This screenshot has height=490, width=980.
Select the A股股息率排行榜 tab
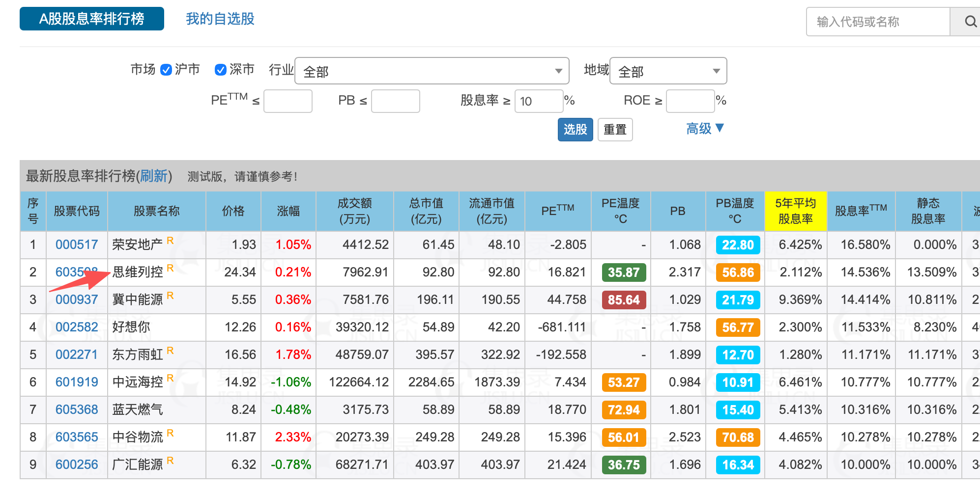click(x=92, y=19)
